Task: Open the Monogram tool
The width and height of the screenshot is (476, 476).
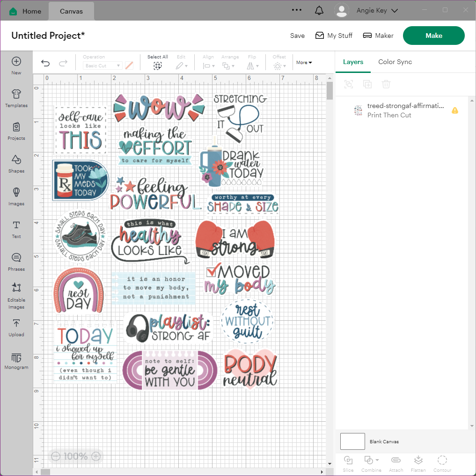Action: coord(16,361)
